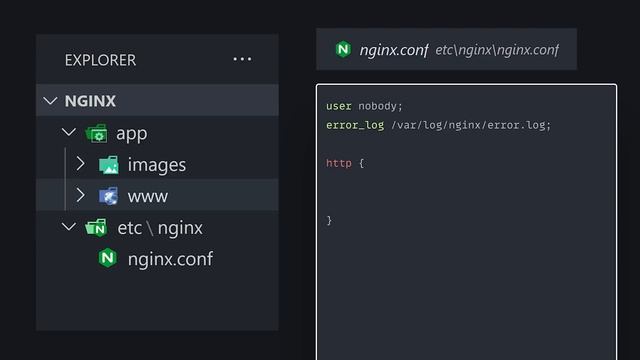Expand the images folder chevron
Image resolution: width=640 pixels, height=360 pixels.
[x=80, y=164]
